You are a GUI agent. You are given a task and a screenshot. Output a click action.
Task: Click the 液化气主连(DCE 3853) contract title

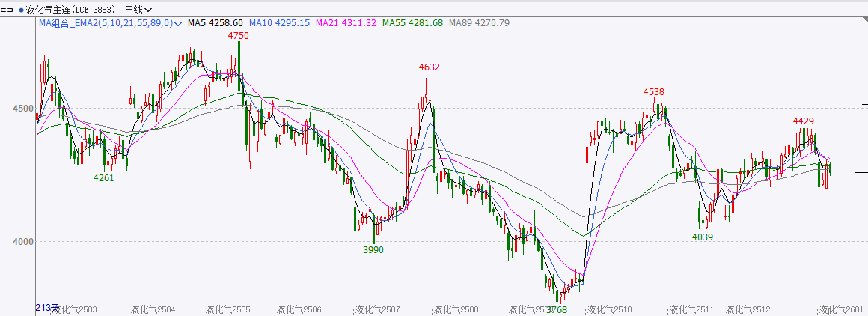click(71, 10)
